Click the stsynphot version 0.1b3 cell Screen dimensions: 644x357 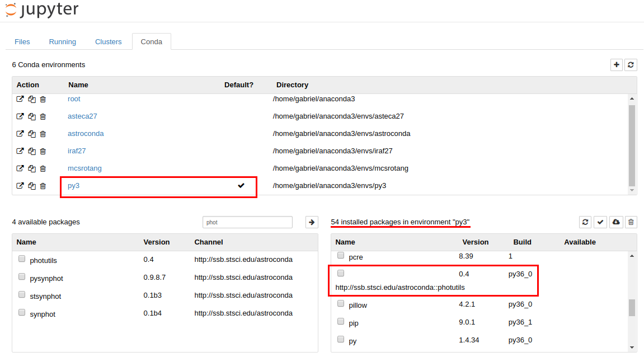point(152,295)
